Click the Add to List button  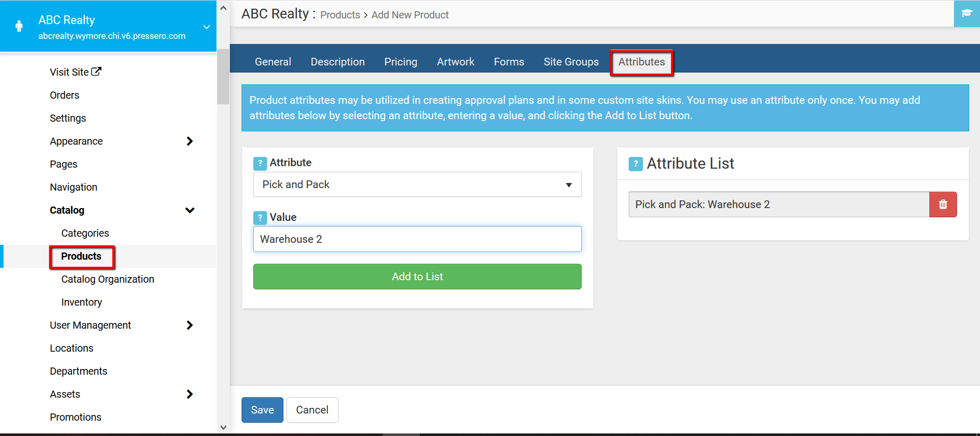coord(417,277)
